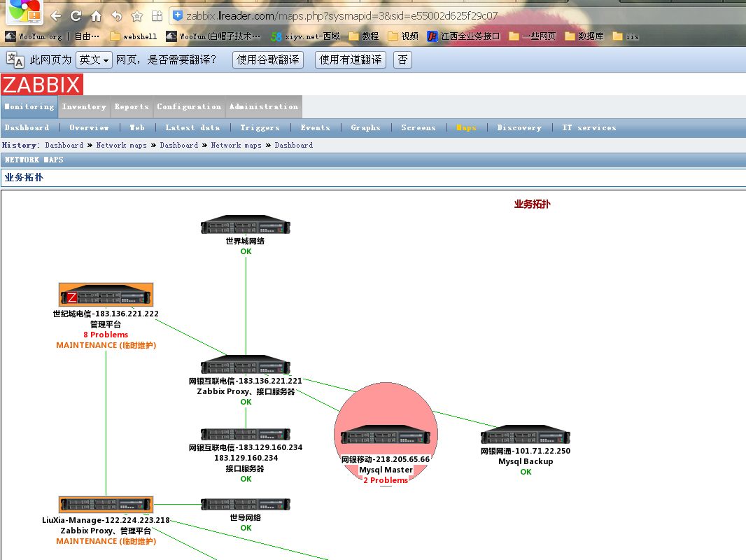Open the WooYun(白帽子技术 bookmark
This screenshot has height=560, width=746.
click(x=213, y=36)
